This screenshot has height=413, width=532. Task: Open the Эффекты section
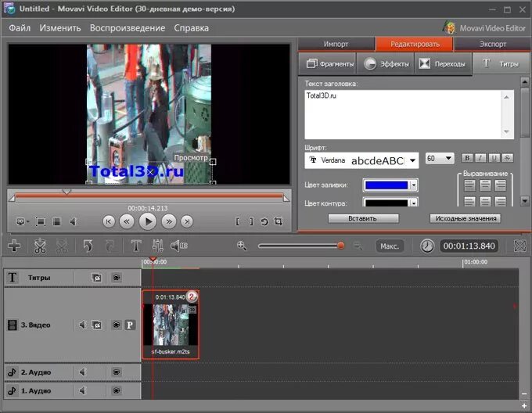pyautogui.click(x=386, y=63)
